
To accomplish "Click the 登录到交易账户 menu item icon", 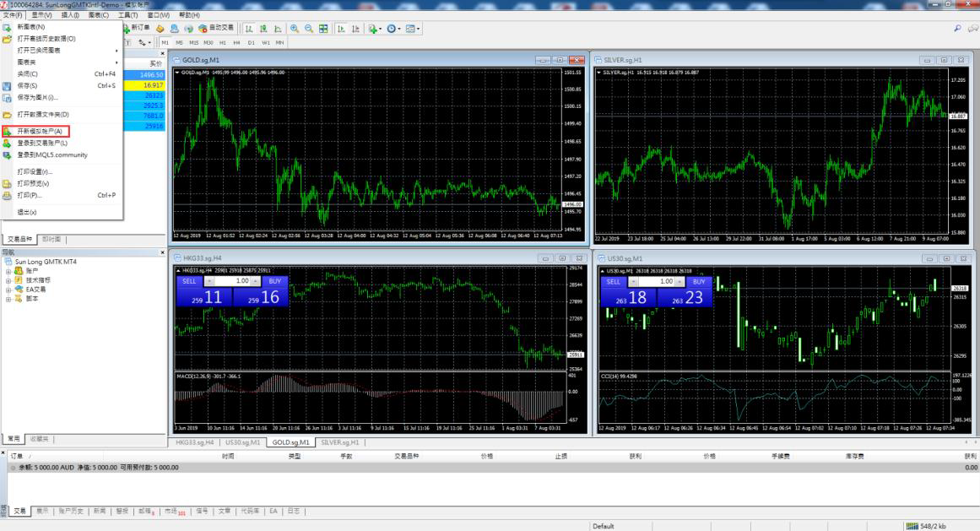I will point(8,143).
